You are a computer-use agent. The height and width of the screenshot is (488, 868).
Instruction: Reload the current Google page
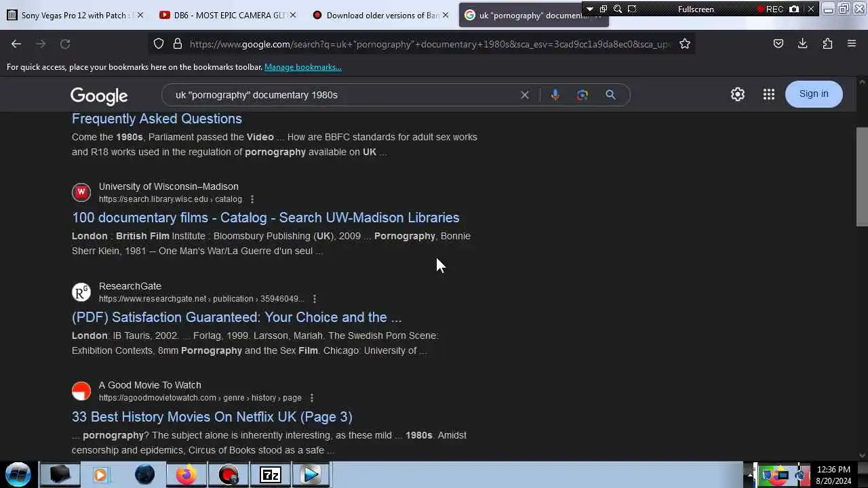65,44
